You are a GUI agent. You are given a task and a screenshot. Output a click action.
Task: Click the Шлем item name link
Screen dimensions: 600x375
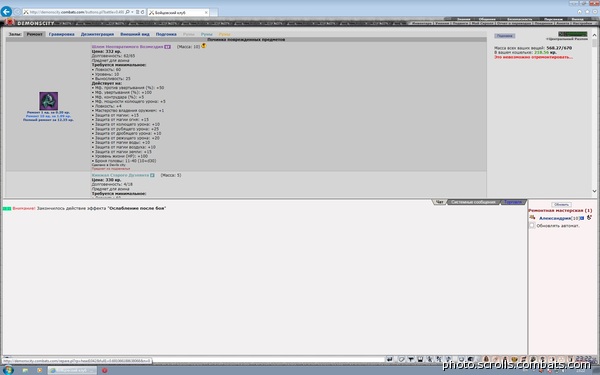click(127, 47)
